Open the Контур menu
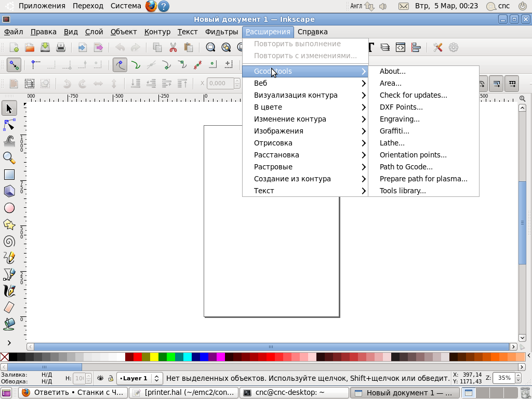 tap(157, 32)
